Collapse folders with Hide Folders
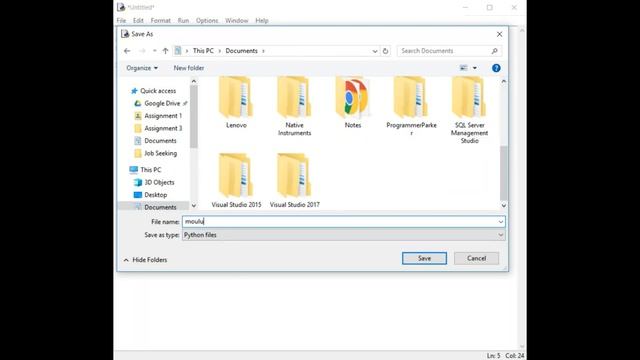This screenshot has width=640, height=360. 146,260
